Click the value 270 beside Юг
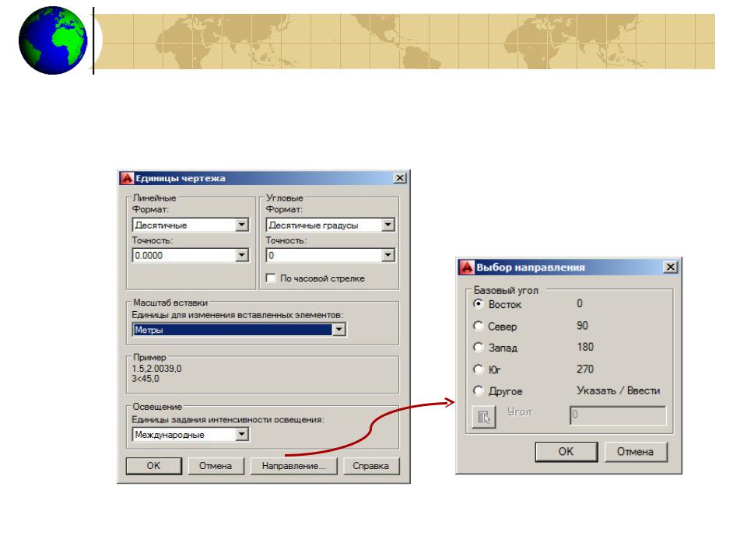Image resolution: width=747 pixels, height=560 pixels. tap(585, 369)
